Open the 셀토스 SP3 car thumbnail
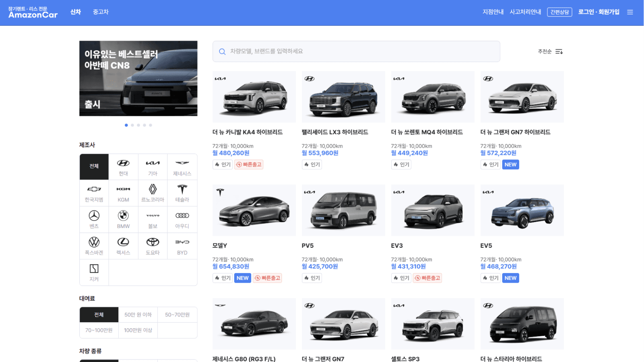The width and height of the screenshot is (644, 362). click(433, 324)
